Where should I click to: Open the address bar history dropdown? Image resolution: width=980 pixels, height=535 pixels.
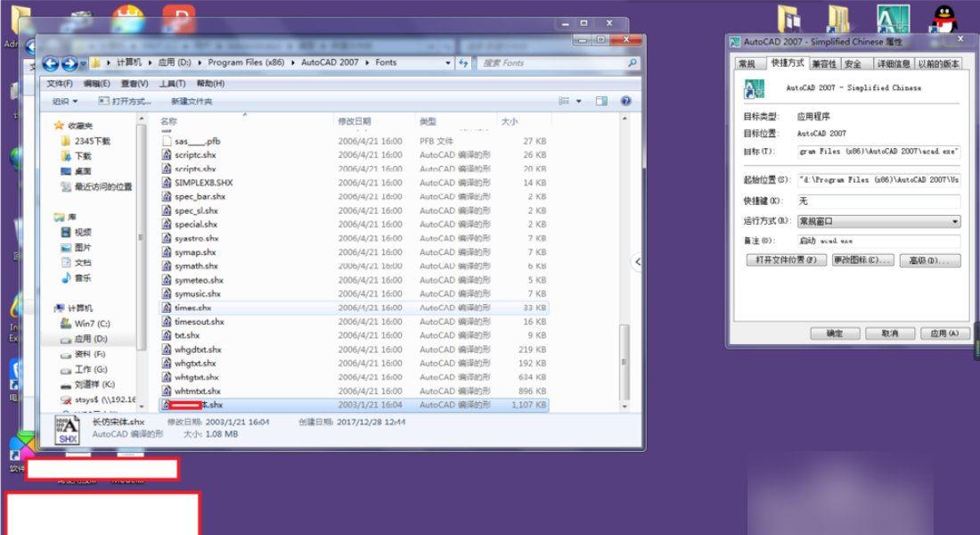(x=447, y=63)
